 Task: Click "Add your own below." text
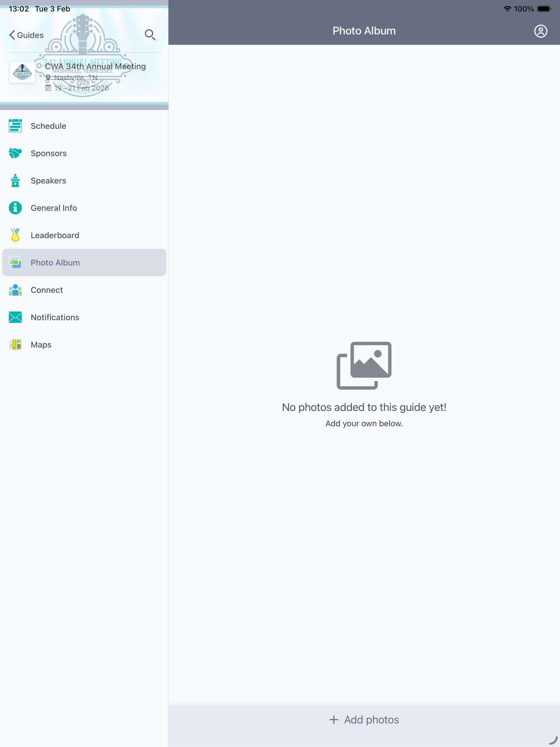point(364,424)
